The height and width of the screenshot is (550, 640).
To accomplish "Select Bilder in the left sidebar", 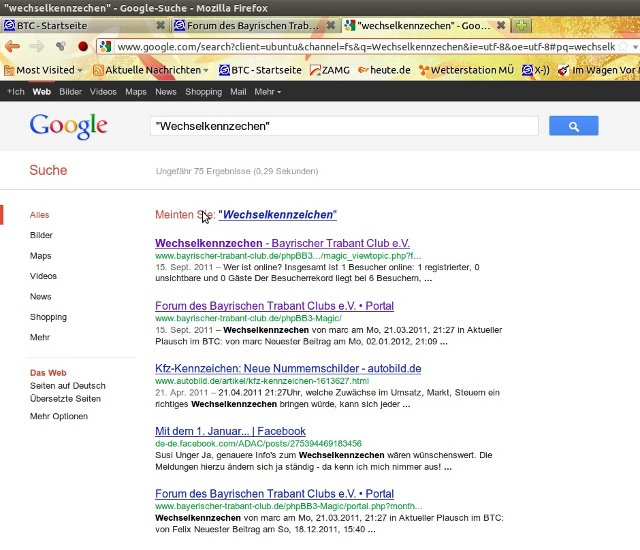I will pos(41,235).
